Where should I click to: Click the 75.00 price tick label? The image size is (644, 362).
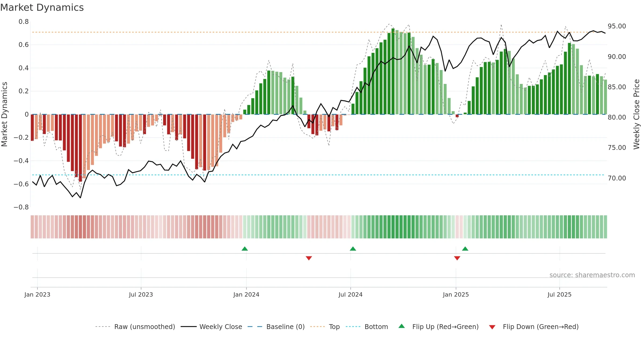click(x=617, y=147)
